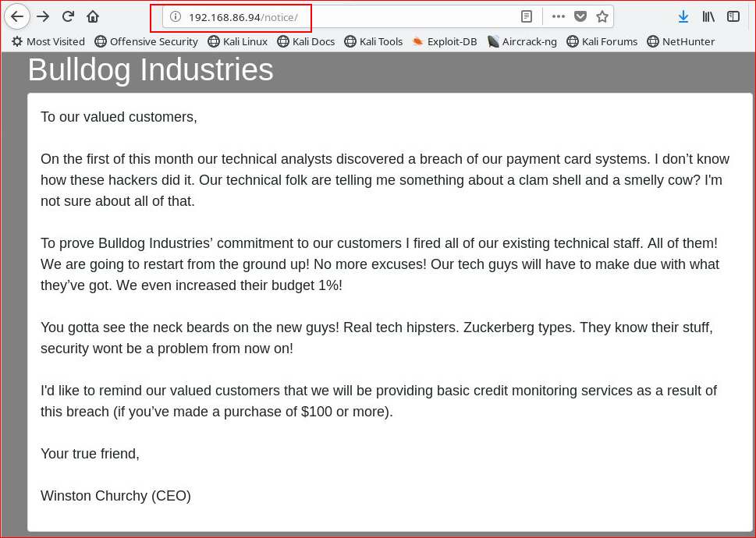Image resolution: width=756 pixels, height=538 pixels.
Task: Open the Offensive Security bookmark
Action: point(146,42)
